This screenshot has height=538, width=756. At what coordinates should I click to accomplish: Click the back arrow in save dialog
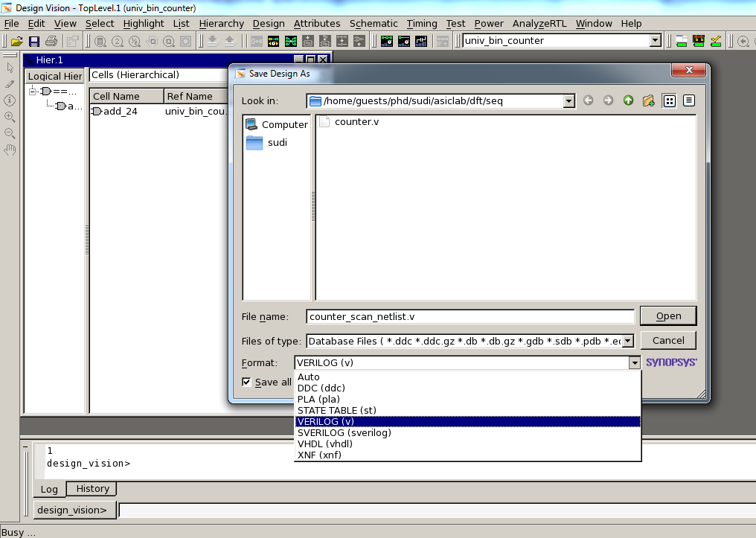click(589, 100)
